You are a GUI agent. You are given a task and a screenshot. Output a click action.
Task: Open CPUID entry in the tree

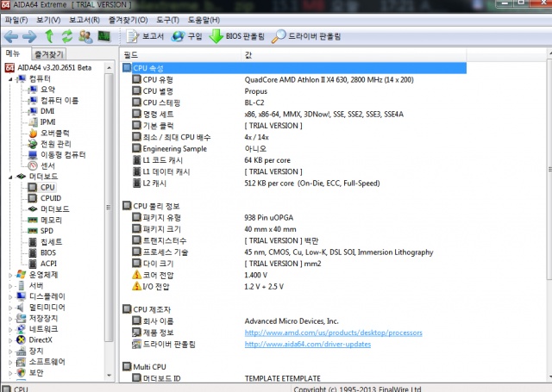coord(51,197)
